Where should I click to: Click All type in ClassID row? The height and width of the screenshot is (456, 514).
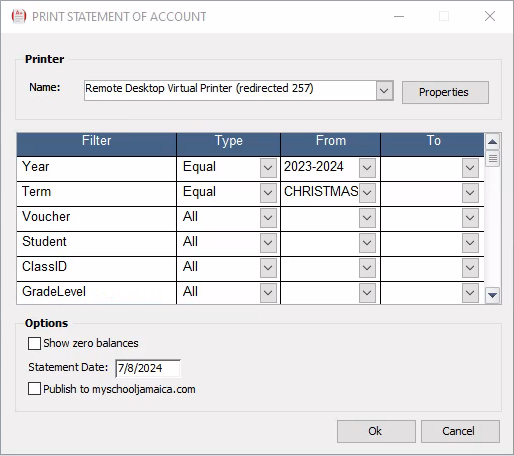click(x=190, y=266)
